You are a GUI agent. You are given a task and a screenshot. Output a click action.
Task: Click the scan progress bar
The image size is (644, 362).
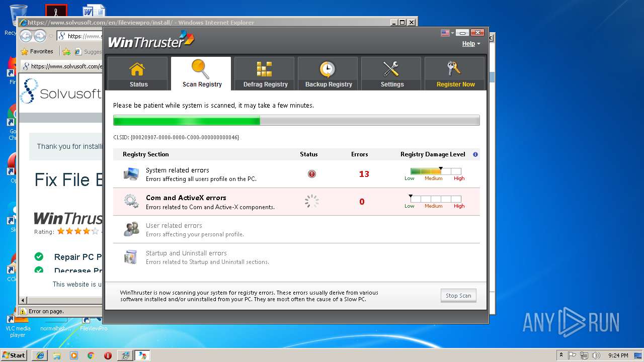click(x=296, y=121)
